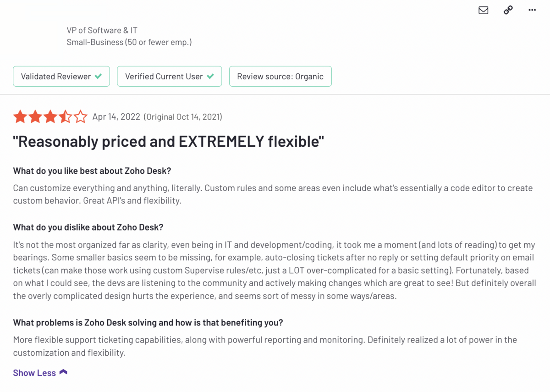This screenshot has height=392, width=550.
Task: Click the Verified Current User checkmark
Action: click(x=210, y=77)
